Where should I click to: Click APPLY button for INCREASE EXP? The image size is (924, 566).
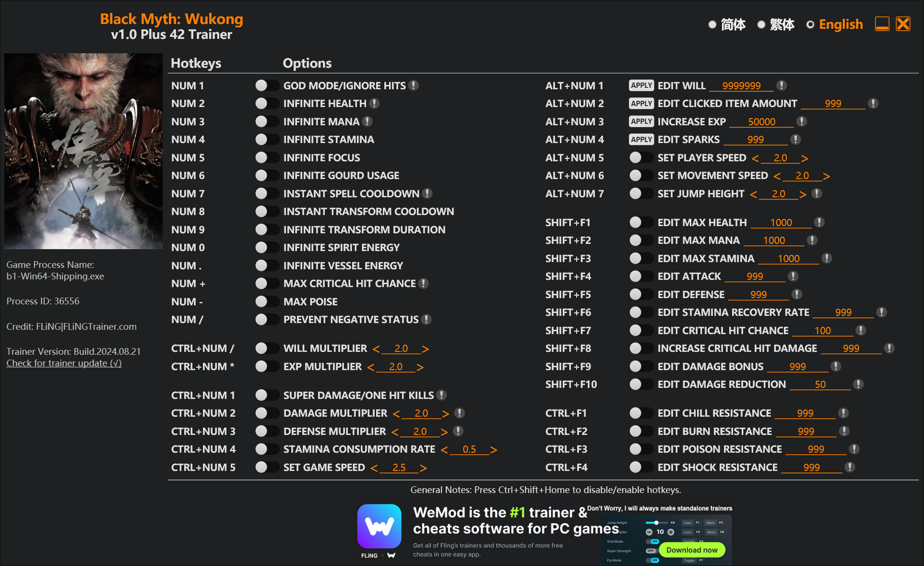click(639, 121)
